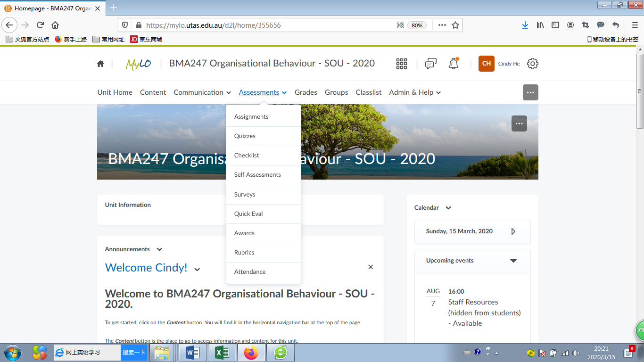The image size is (644, 362).
Task: Open the message alerts chat icon
Action: (430, 64)
